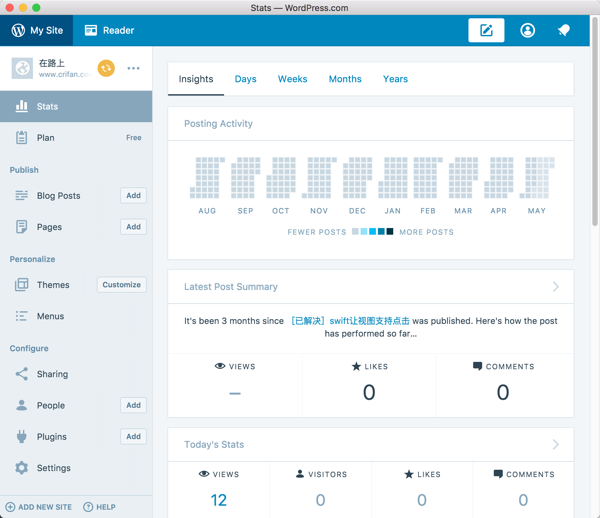
Task: Switch to the Months tab
Action: pyautogui.click(x=345, y=79)
